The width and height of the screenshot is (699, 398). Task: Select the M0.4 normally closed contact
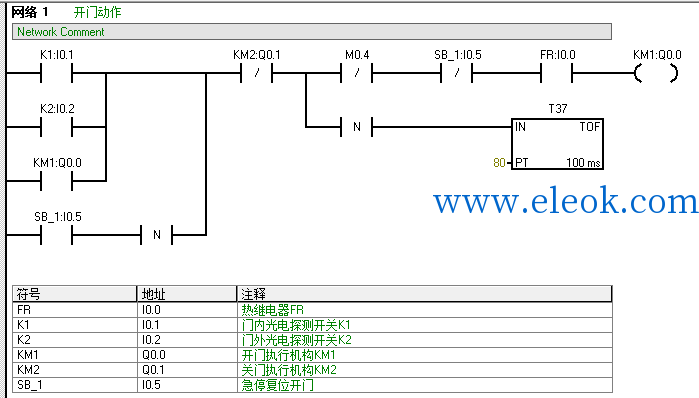357,73
